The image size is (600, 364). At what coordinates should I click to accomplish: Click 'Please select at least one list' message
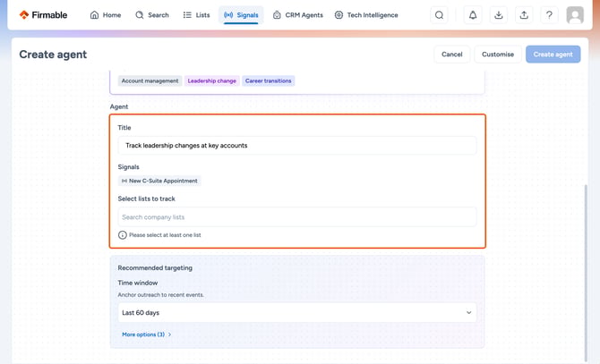coord(165,235)
